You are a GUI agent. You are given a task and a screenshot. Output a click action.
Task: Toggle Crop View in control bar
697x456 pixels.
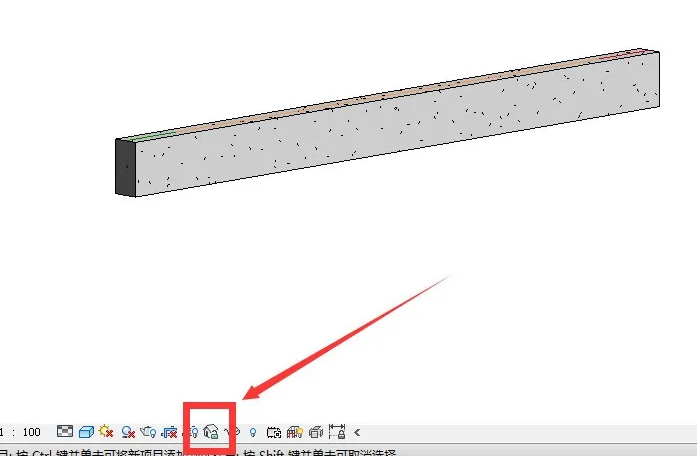point(170,432)
